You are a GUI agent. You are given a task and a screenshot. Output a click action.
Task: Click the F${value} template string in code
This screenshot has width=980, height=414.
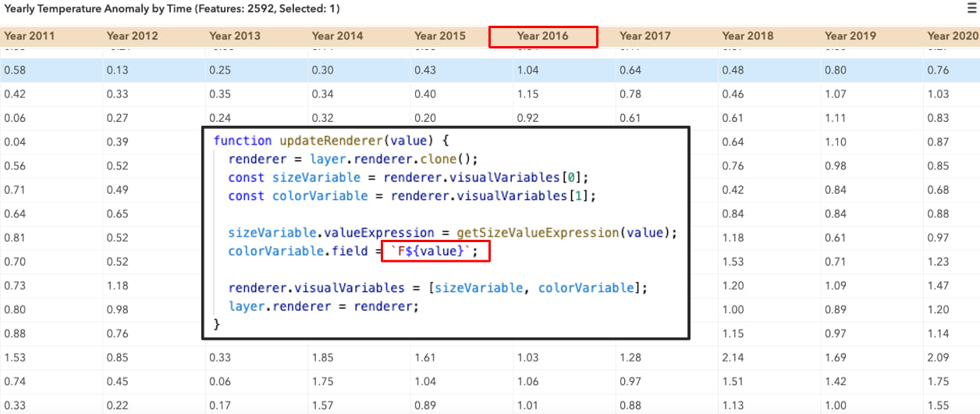[x=441, y=251]
